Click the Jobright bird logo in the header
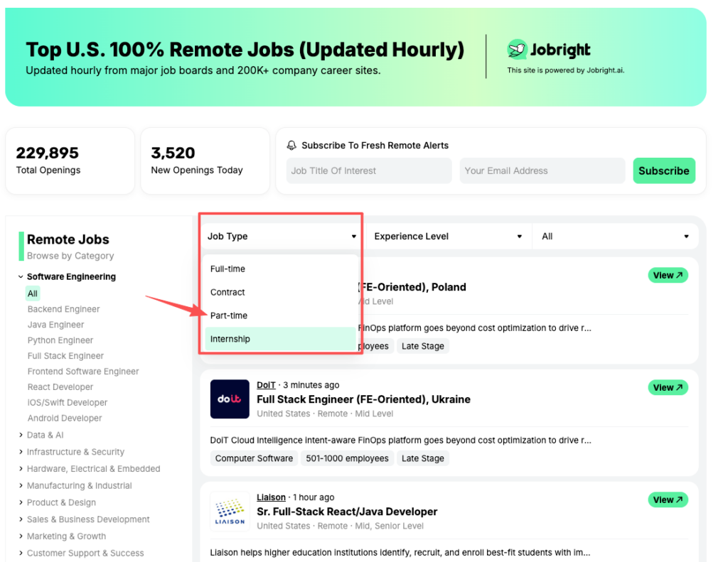This screenshot has height=562, width=728. click(x=518, y=50)
